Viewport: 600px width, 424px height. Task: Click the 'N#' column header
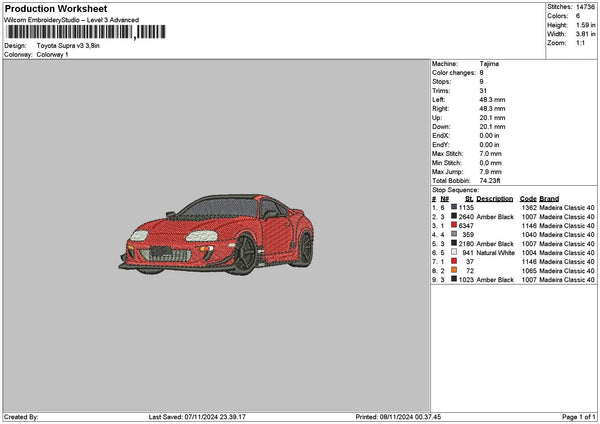[x=444, y=199]
